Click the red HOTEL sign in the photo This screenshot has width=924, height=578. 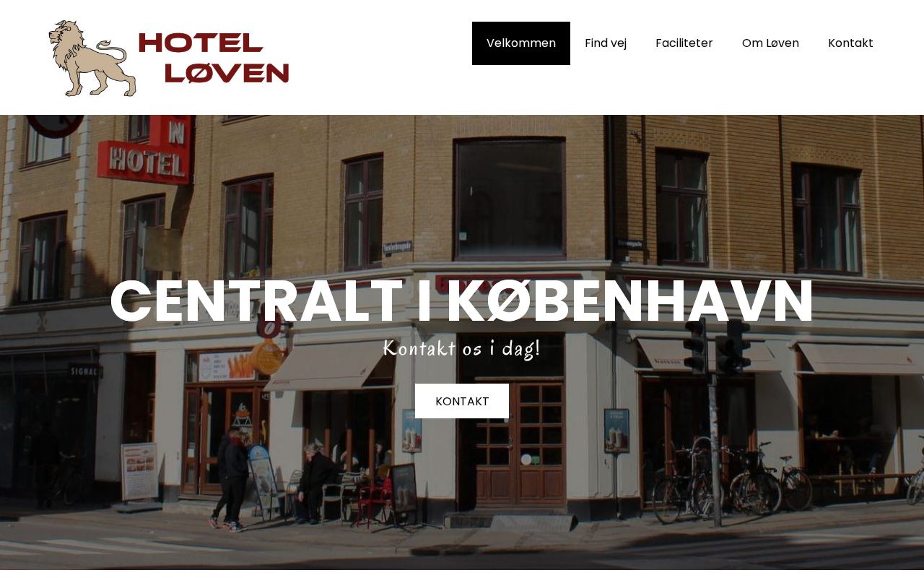pos(144,152)
